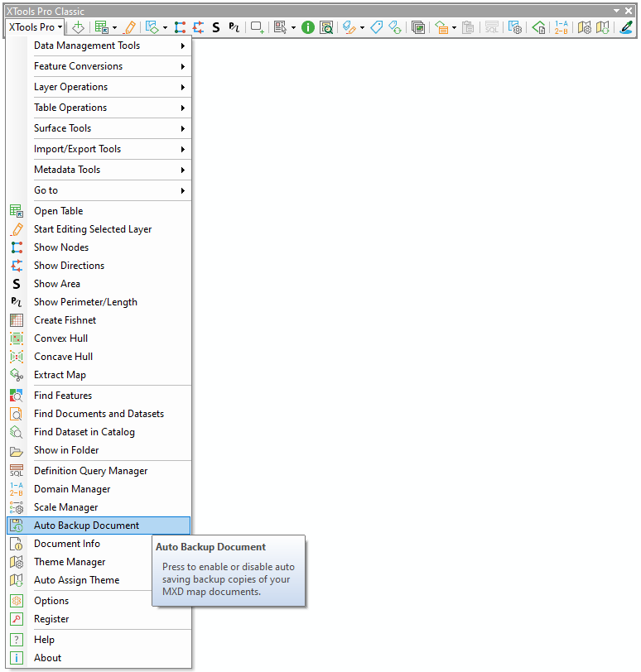Image resolution: width=641 pixels, height=672 pixels.
Task: Click the tags with pencil toolbar icon
Action: (x=349, y=27)
